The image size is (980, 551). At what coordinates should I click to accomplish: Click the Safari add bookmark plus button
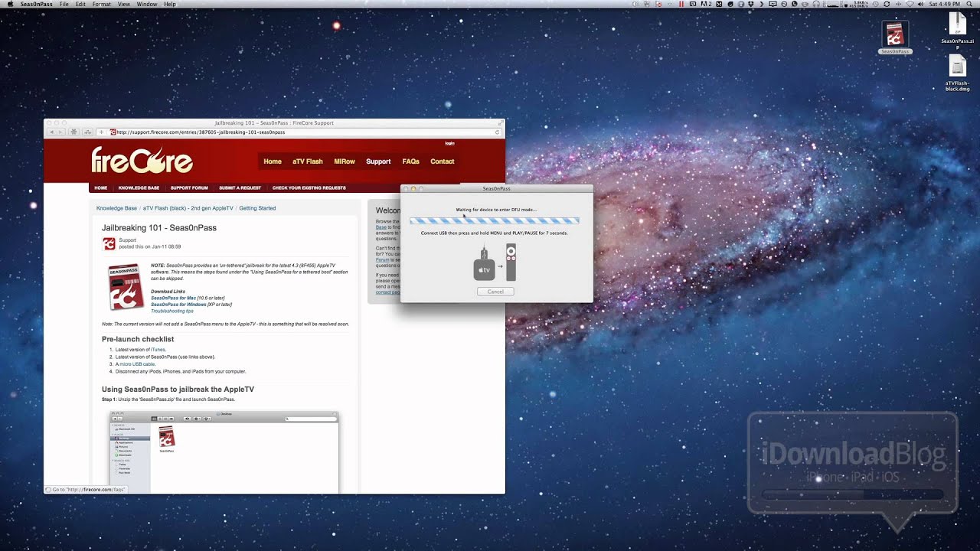tap(101, 132)
